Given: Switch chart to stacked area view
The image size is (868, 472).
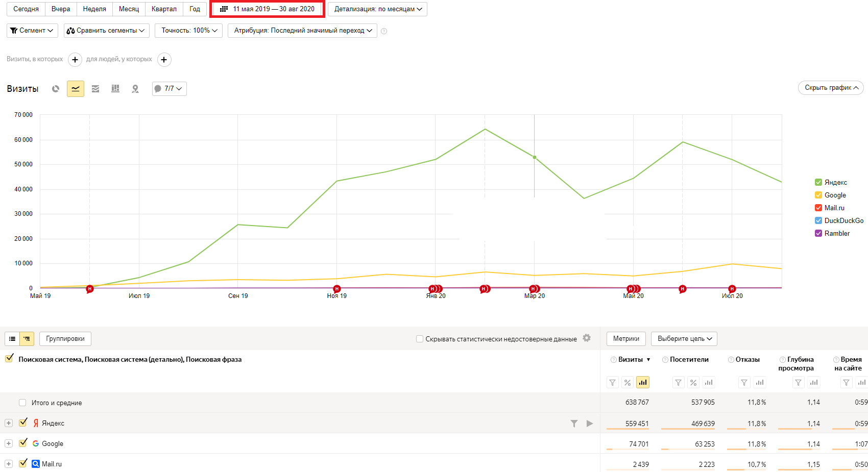Looking at the screenshot, I should [95, 89].
